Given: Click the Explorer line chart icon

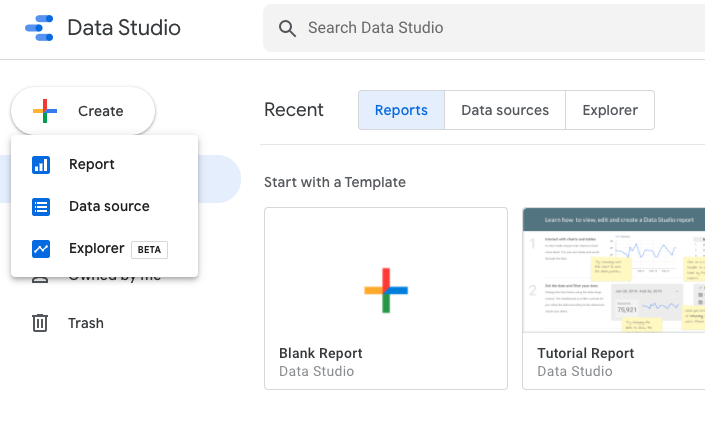Looking at the screenshot, I should point(41,249).
